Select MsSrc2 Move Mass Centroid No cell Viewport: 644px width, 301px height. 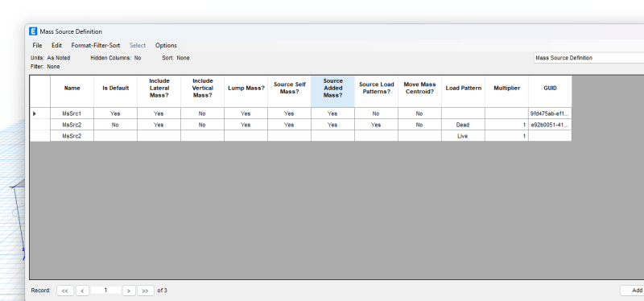point(419,125)
